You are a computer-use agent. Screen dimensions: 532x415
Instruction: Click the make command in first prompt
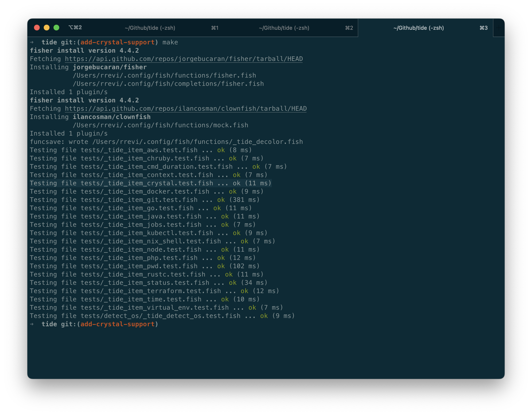pyautogui.click(x=170, y=42)
